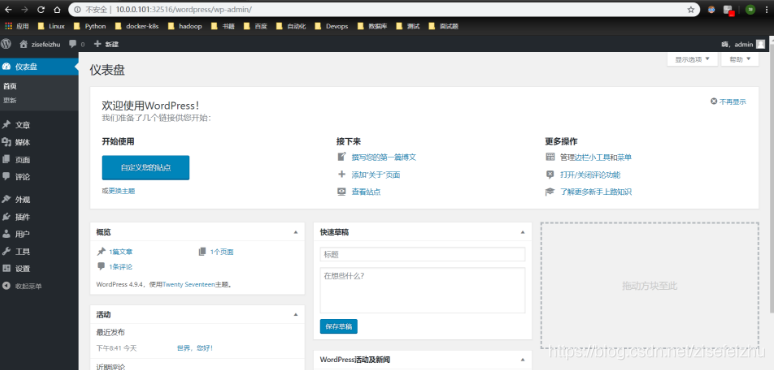Collapse the 快速草稿 widget arrow
Image resolution: width=774 pixels, height=370 pixels.
tap(523, 232)
